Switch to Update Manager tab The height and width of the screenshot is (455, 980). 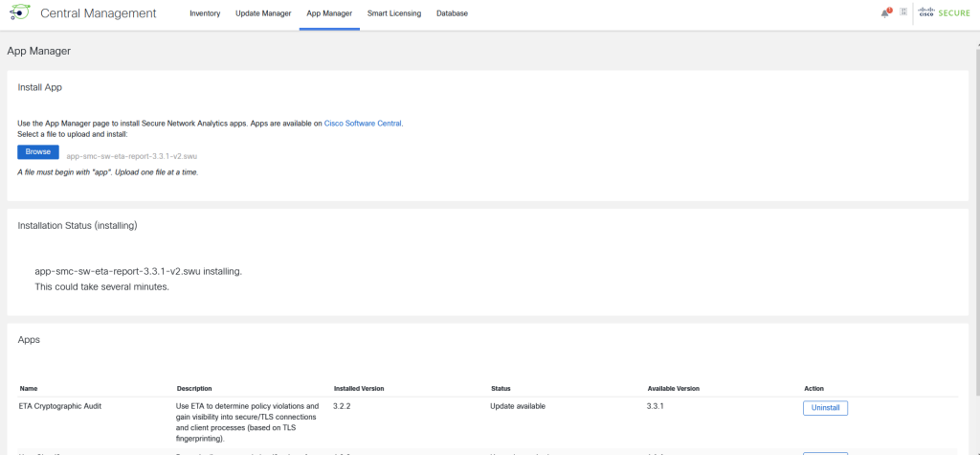click(x=263, y=13)
